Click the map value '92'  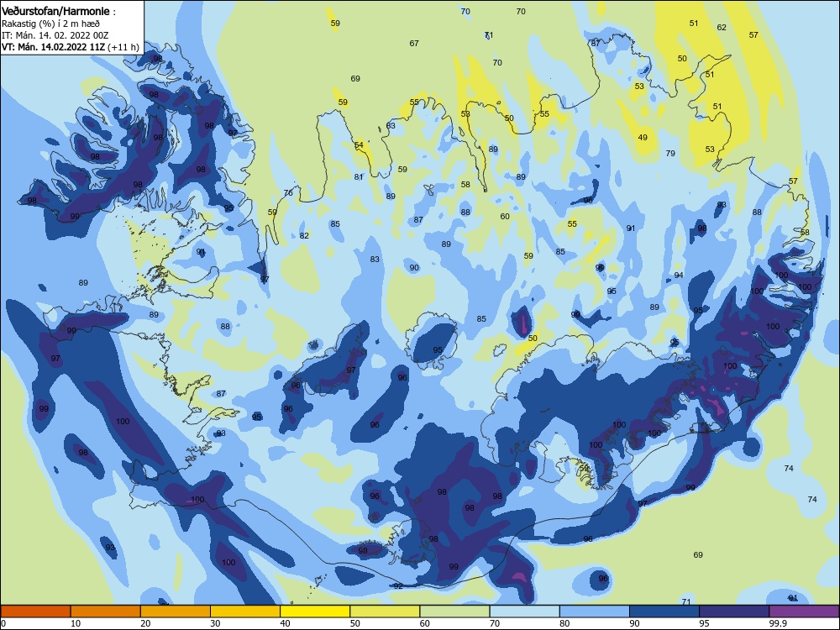(398, 586)
